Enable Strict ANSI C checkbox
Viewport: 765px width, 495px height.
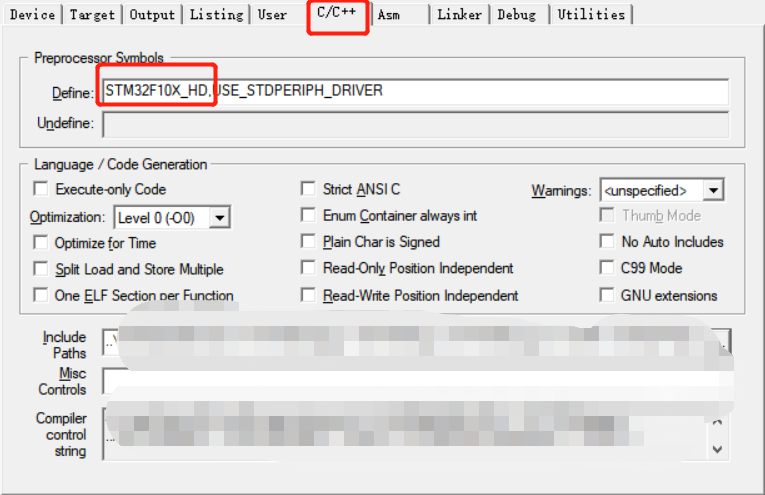[308, 189]
